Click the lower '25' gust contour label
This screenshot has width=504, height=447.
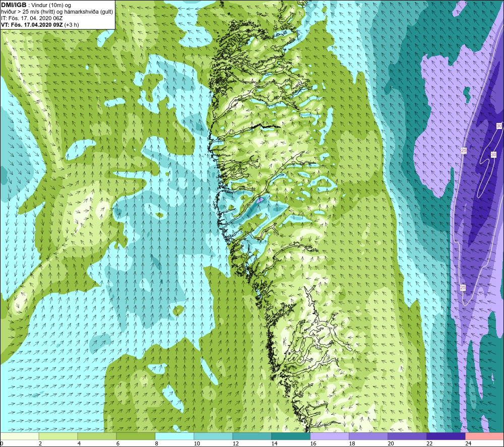pos(463,288)
